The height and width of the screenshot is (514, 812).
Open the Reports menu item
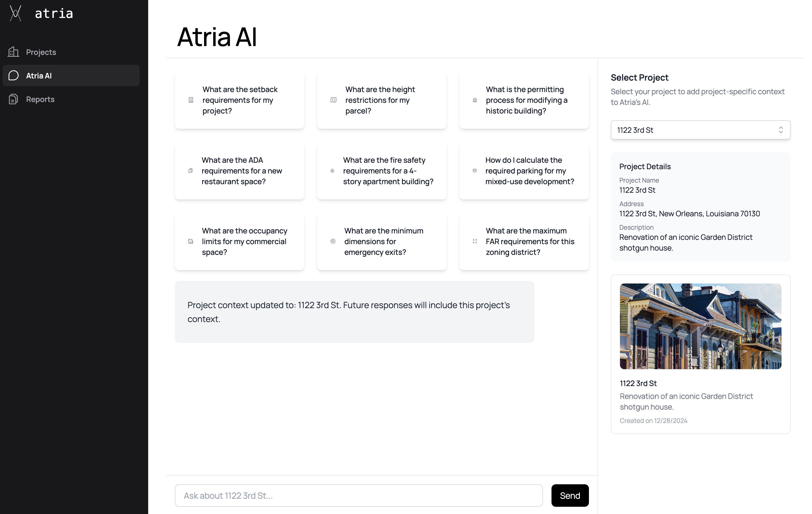point(40,99)
